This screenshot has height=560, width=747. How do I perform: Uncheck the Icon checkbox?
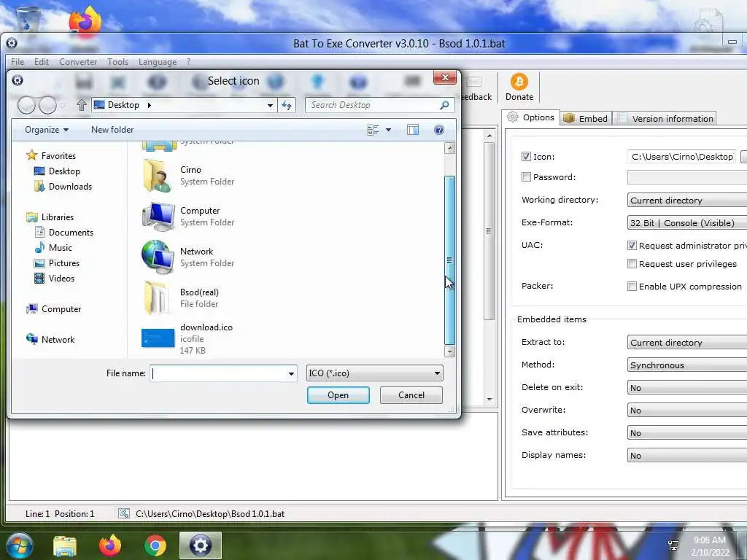tap(526, 157)
